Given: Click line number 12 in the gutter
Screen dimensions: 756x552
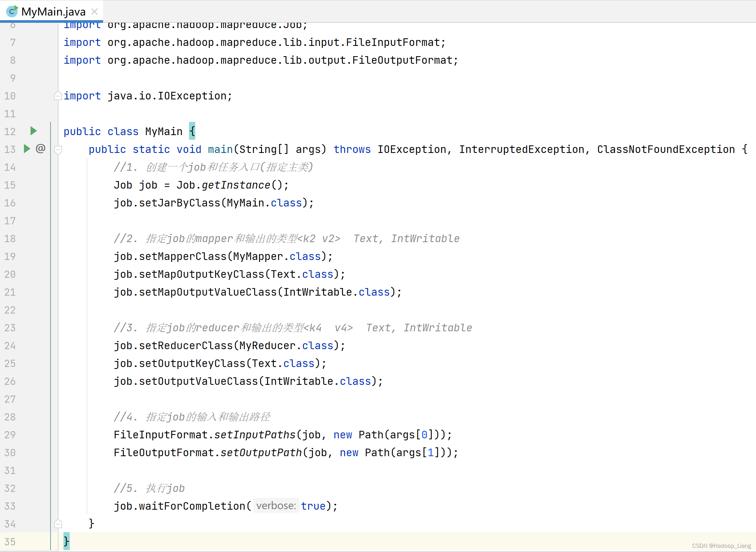Looking at the screenshot, I should point(10,132).
